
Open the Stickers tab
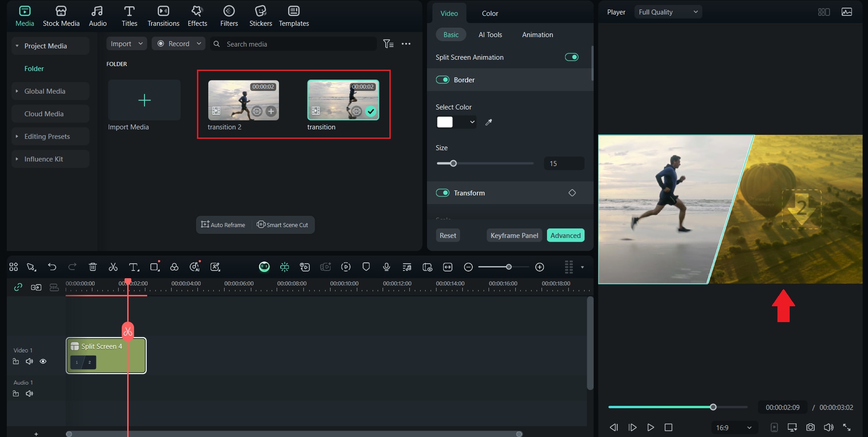pos(261,16)
